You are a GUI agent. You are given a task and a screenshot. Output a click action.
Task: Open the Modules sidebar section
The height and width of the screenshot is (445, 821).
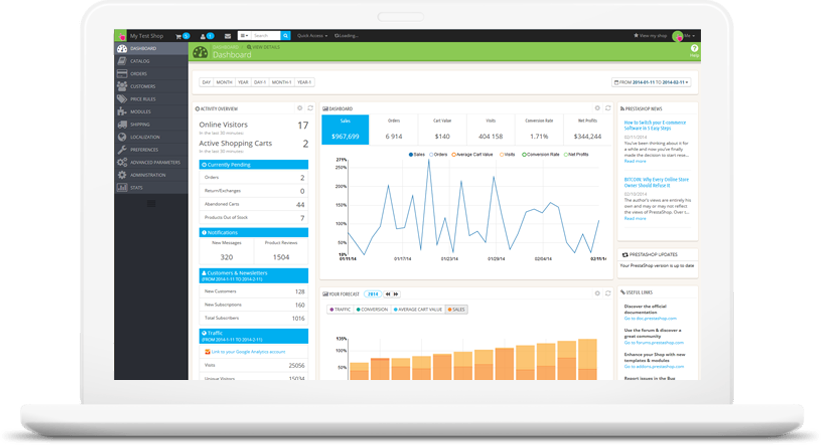[141, 111]
